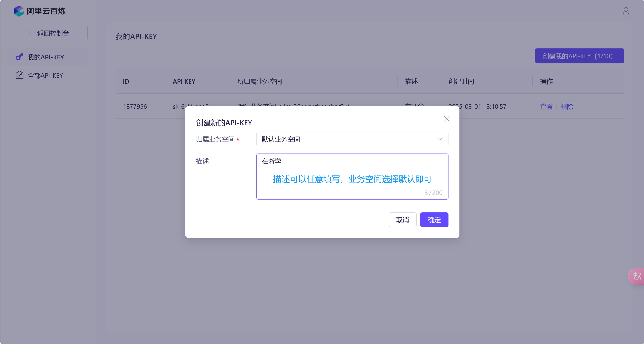Click the 删除 delete link
644x344 pixels.
click(567, 107)
